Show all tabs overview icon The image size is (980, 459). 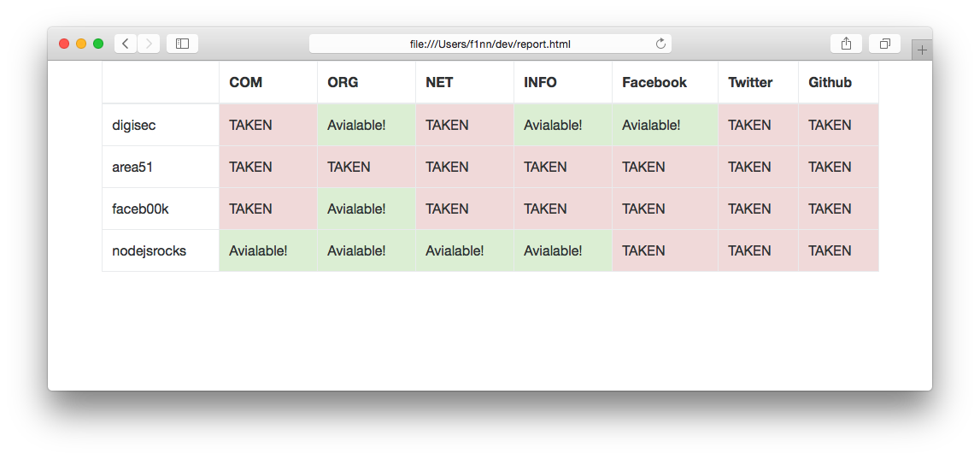pos(885,44)
